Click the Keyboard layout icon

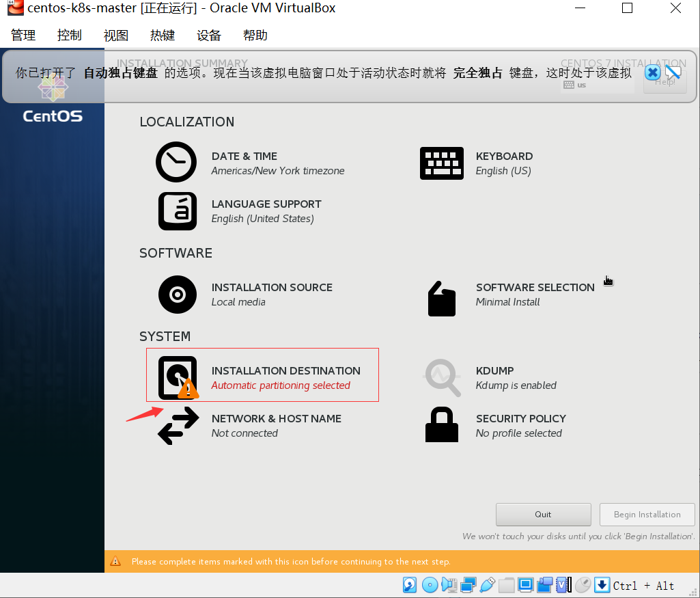(x=442, y=163)
